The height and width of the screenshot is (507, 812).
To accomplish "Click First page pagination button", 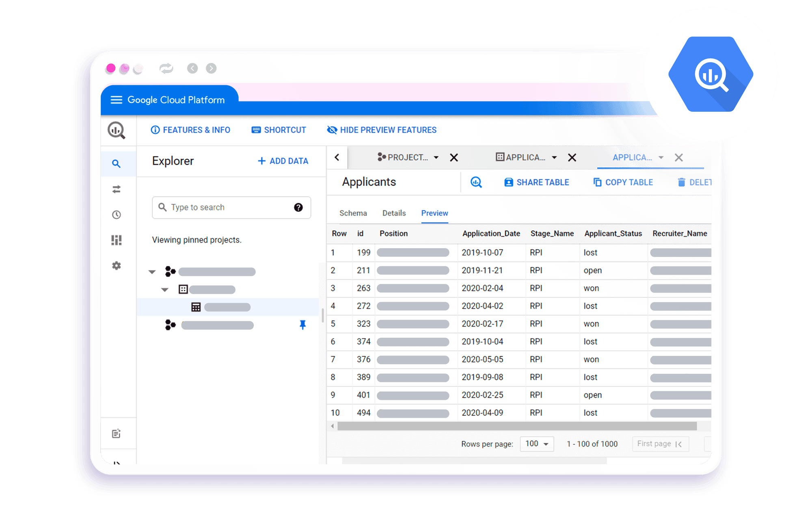I will 660,444.
